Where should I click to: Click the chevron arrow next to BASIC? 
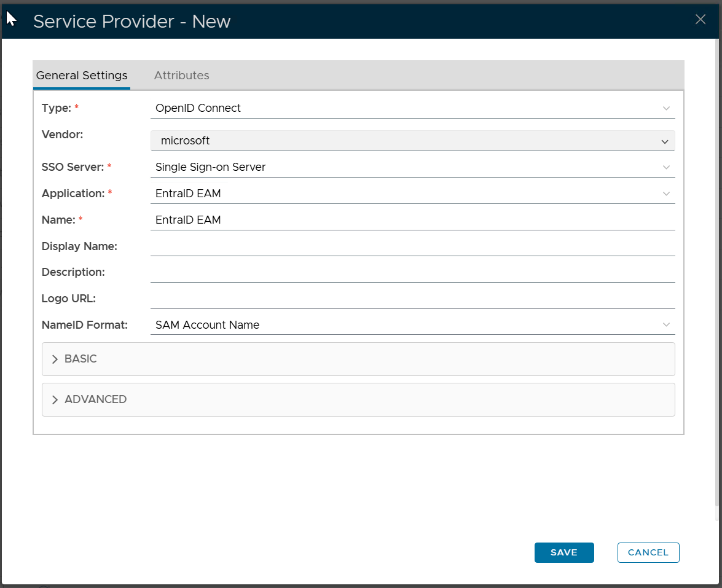click(x=55, y=359)
